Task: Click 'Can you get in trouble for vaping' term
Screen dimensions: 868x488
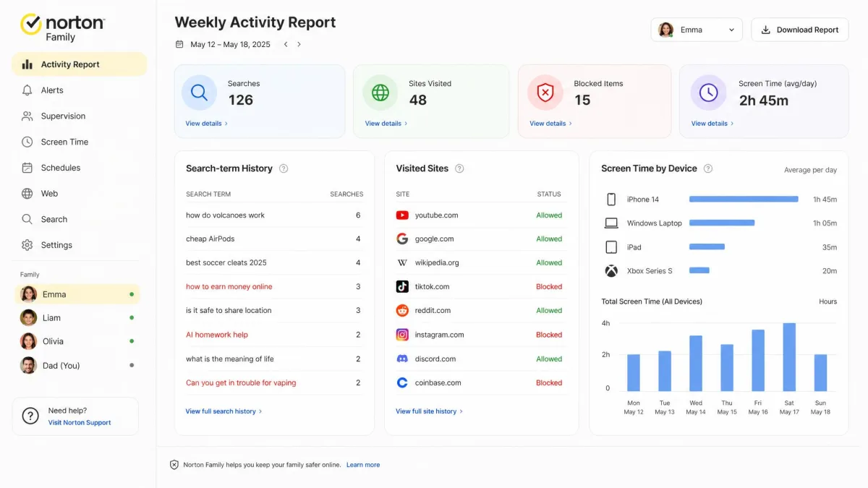Action: (241, 383)
